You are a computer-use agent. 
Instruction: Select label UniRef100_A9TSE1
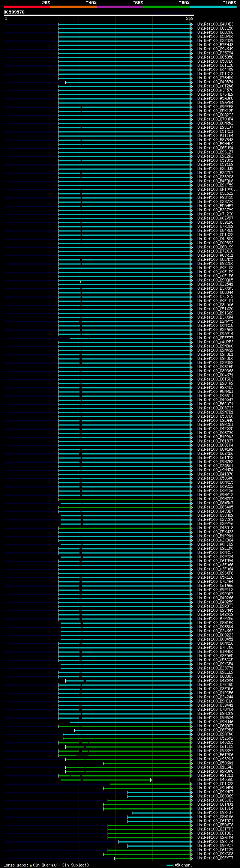(x=215, y=776)
